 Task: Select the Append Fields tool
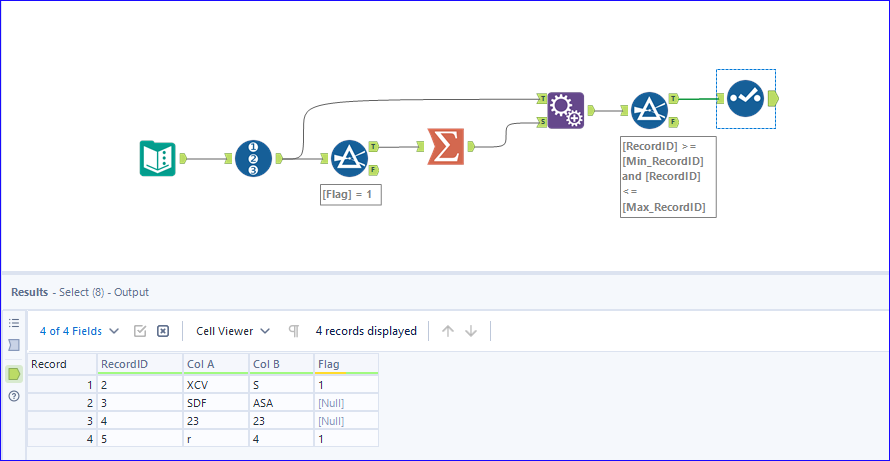[x=566, y=110]
